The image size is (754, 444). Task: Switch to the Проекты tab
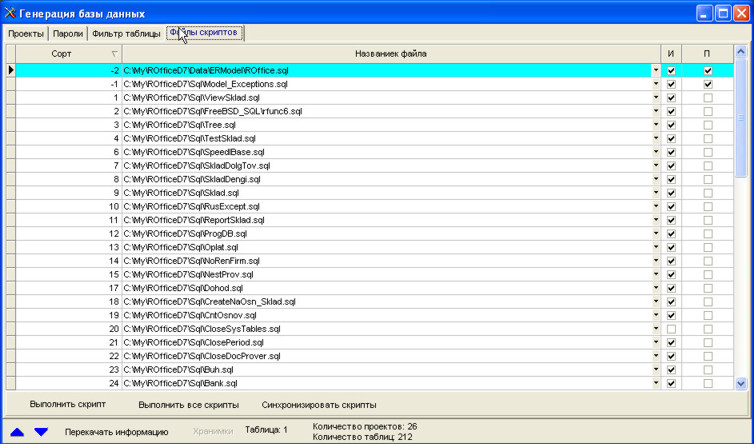(x=26, y=33)
